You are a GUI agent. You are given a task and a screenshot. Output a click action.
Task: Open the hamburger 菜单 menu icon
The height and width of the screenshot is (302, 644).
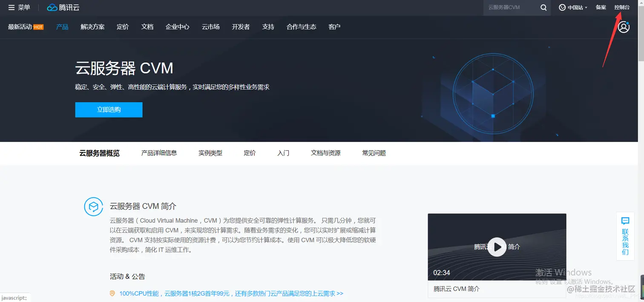pyautogui.click(x=11, y=8)
